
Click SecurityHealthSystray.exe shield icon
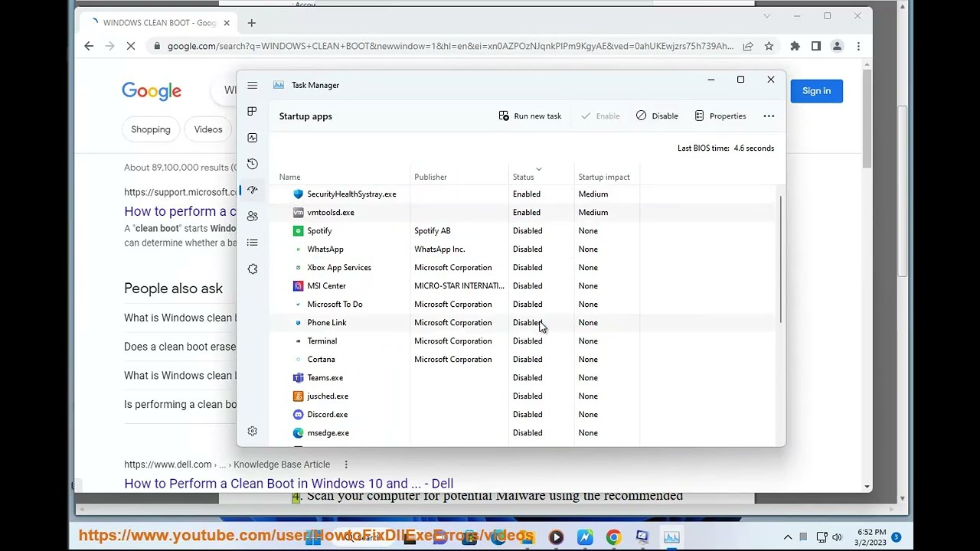pos(298,194)
